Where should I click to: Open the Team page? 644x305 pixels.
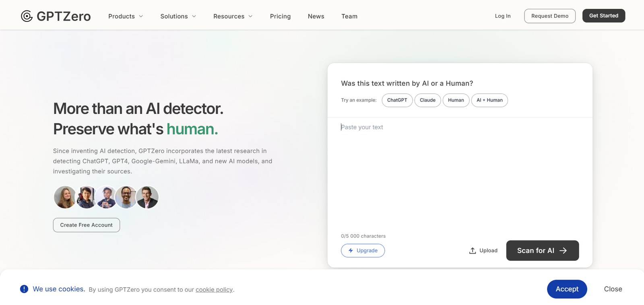pos(349,16)
